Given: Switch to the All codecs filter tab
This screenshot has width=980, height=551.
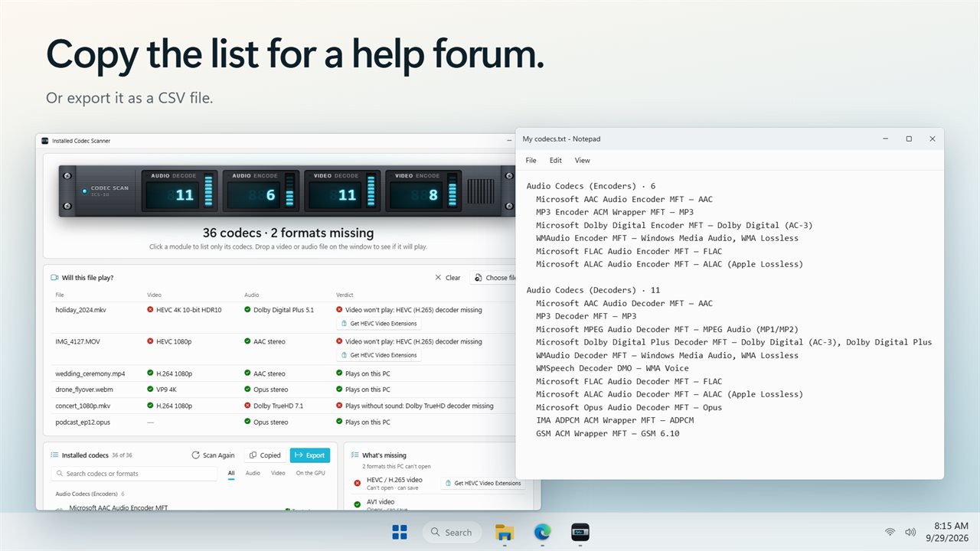Looking at the screenshot, I should pyautogui.click(x=231, y=474).
